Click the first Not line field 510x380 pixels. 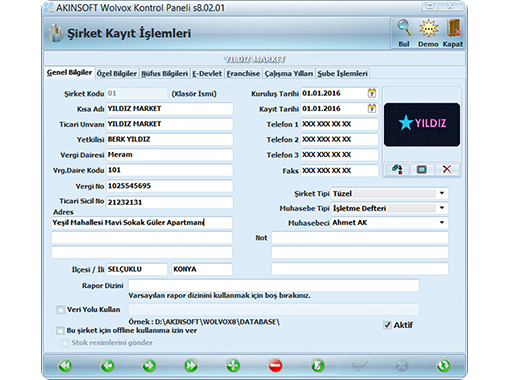pyautogui.click(x=360, y=238)
